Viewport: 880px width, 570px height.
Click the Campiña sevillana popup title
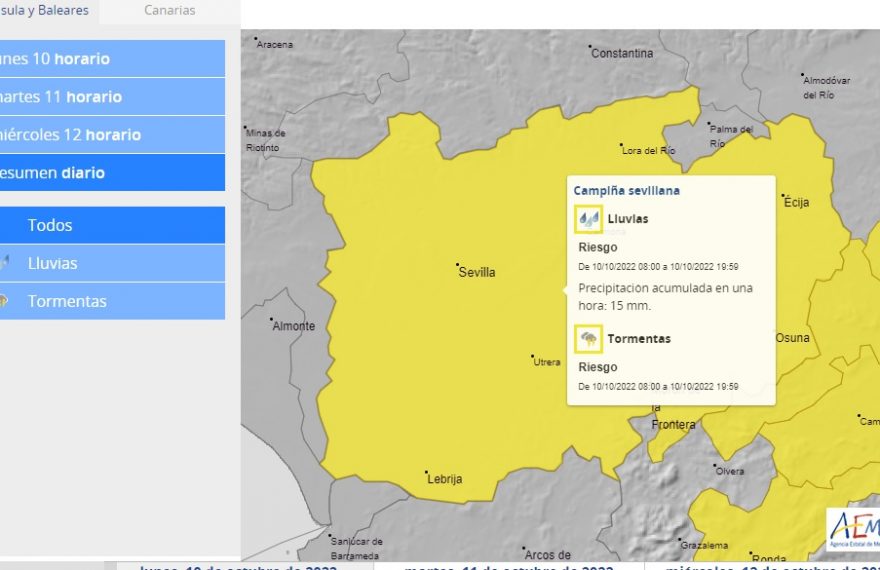pyautogui.click(x=626, y=190)
